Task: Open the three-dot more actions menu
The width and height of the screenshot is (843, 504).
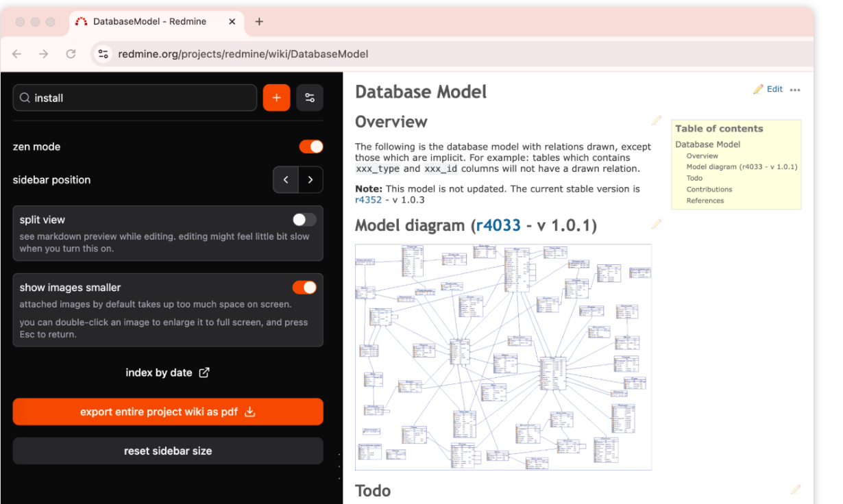Action: pyautogui.click(x=795, y=90)
